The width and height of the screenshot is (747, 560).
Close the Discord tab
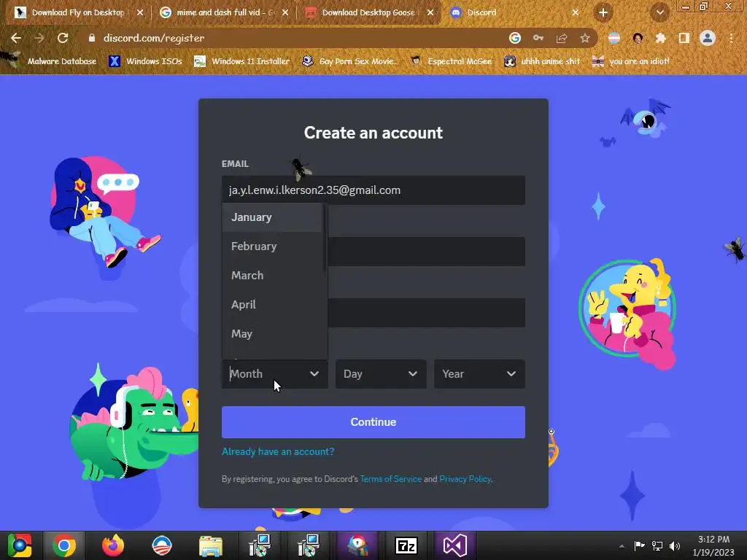576,13
